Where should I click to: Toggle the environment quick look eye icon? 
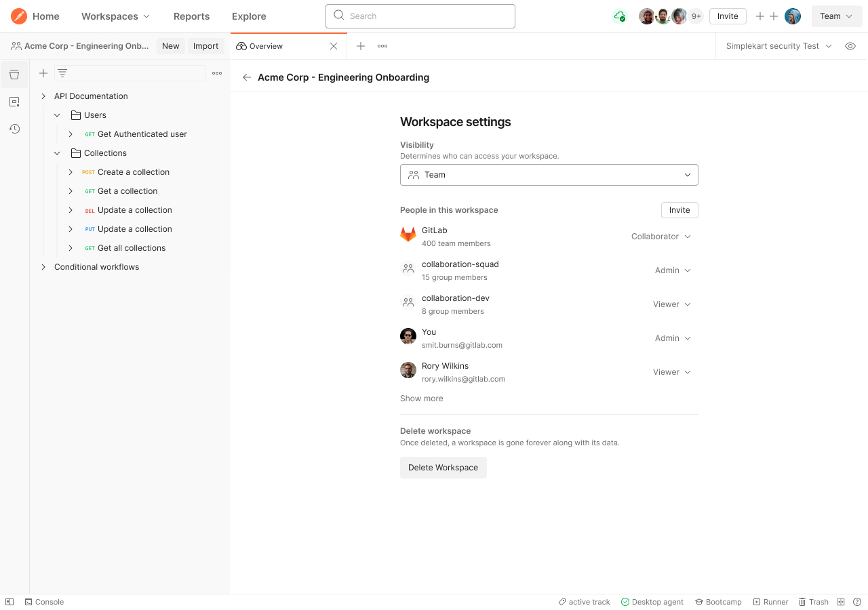(x=850, y=46)
